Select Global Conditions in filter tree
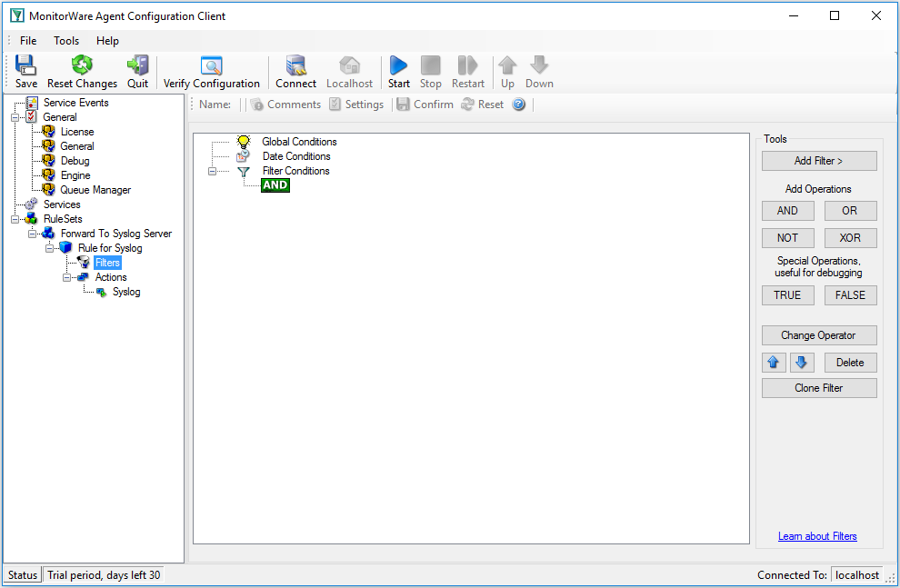Screen dimensions: 900x588 [299, 142]
